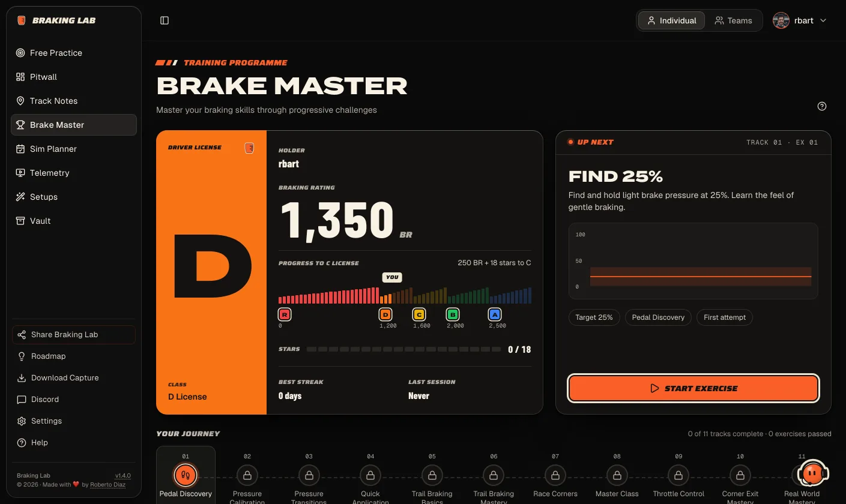Open the Sim Planner page
Screen dimensions: 846x504
point(74,149)
